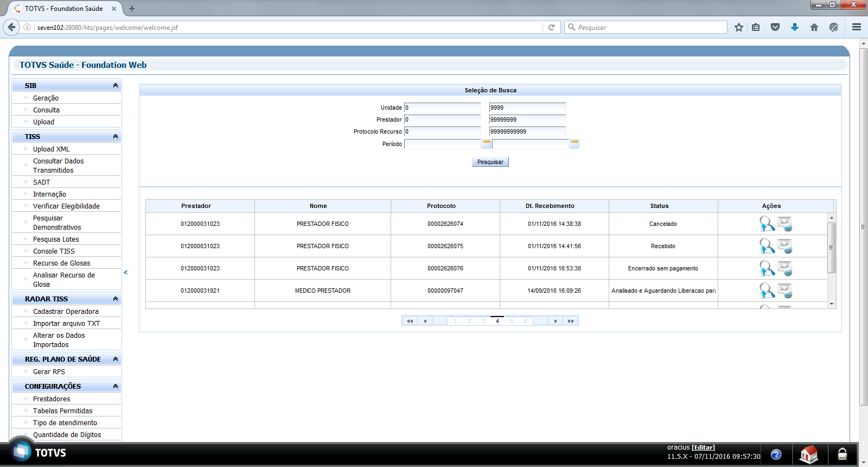
Task: Show bookmarks list in Firefox toolbar
Action: [x=756, y=27]
